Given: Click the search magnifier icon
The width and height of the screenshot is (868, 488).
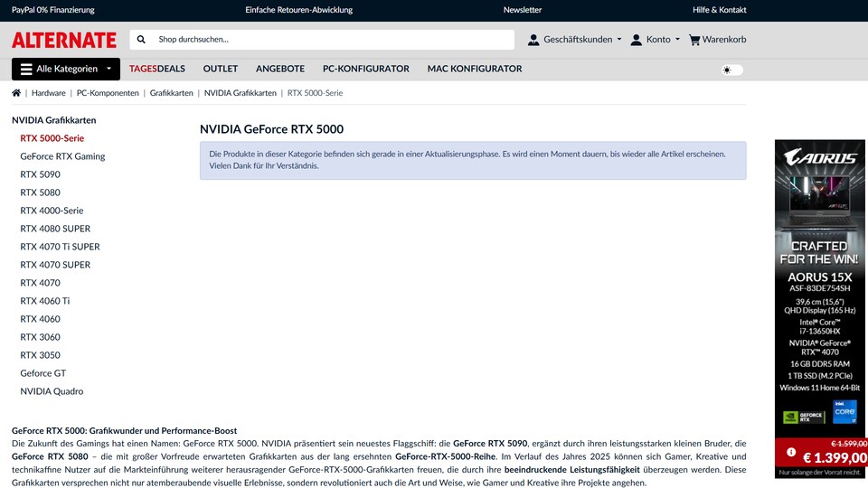Looking at the screenshot, I should pyautogui.click(x=141, y=40).
